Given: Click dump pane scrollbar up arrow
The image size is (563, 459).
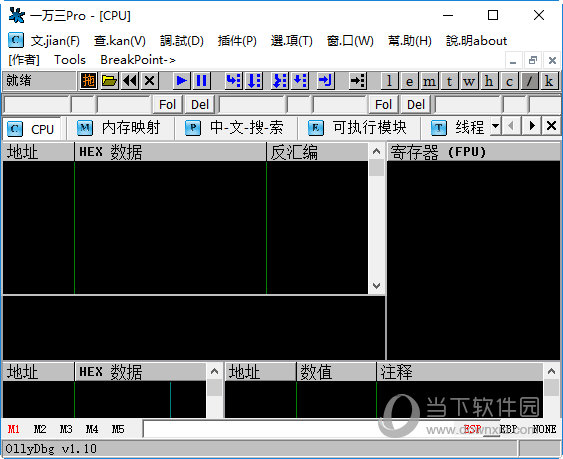Looking at the screenshot, I should pos(214,371).
